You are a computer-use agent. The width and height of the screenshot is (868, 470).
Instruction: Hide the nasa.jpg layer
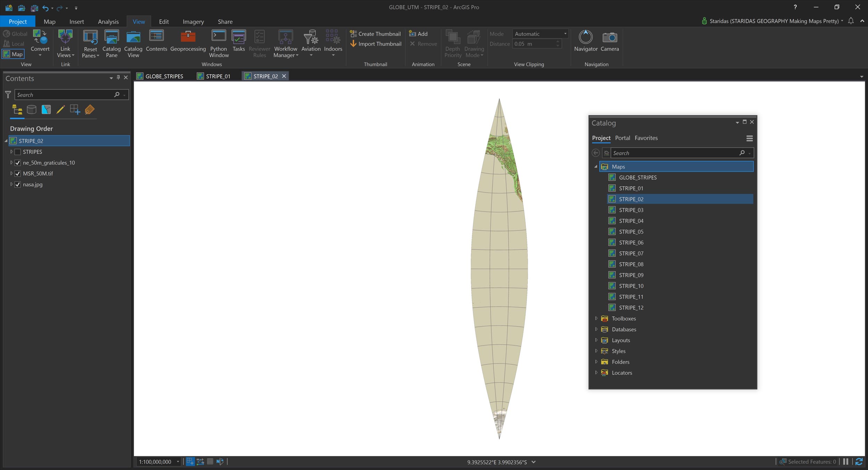point(18,184)
